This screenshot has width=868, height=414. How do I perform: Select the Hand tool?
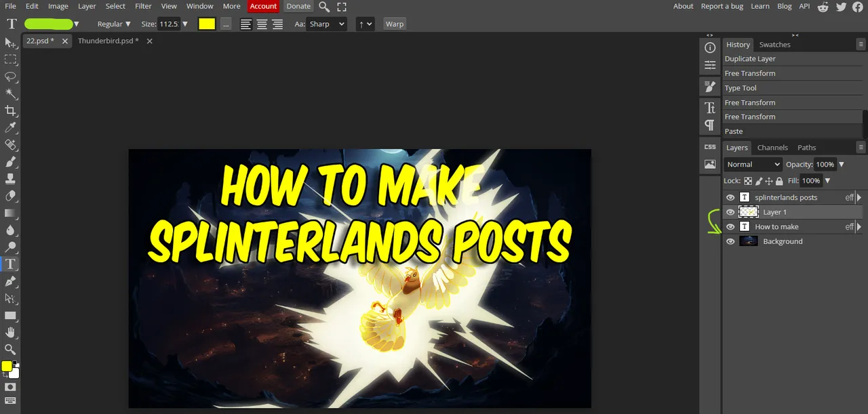point(10,332)
